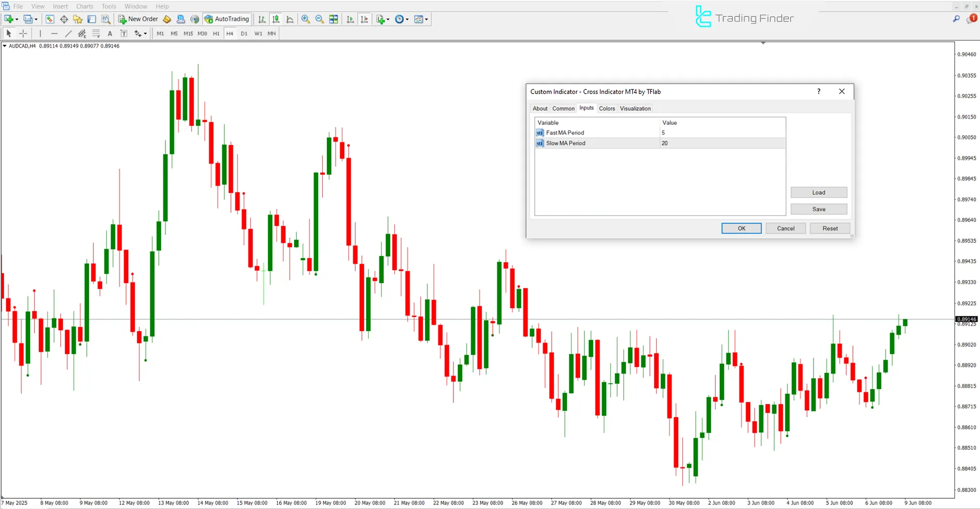Toggle the Chart Shift option
This screenshot has height=509, width=980.
coord(365,19)
